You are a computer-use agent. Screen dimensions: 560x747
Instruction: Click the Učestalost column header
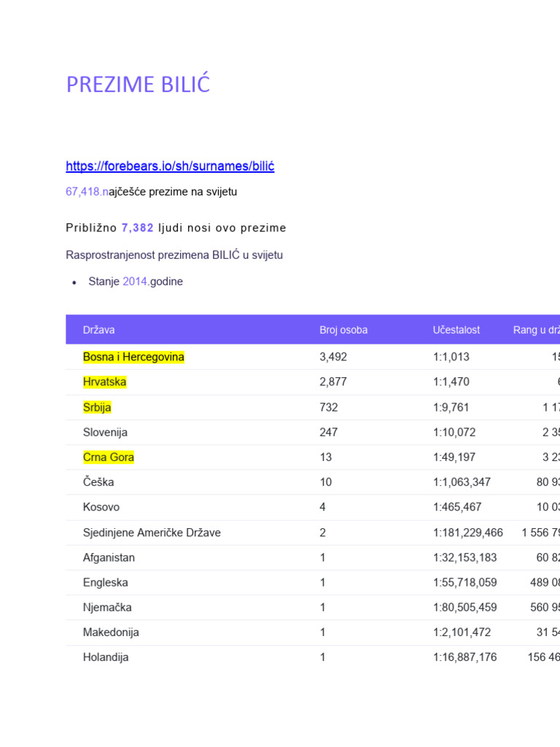456,330
